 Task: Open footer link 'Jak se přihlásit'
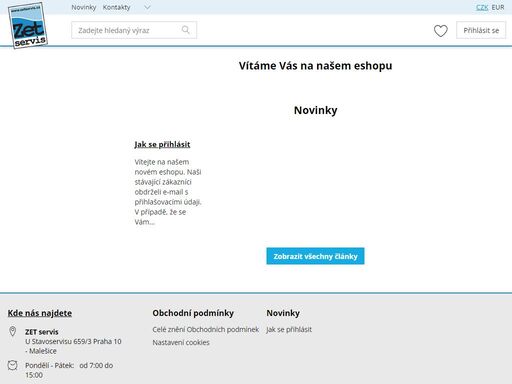pos(289,329)
